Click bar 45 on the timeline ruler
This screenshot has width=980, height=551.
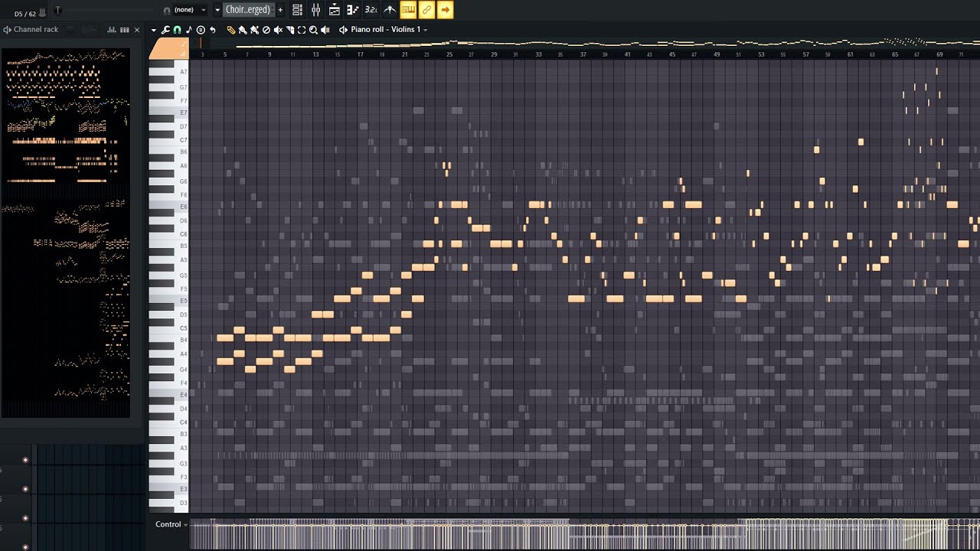[672, 54]
